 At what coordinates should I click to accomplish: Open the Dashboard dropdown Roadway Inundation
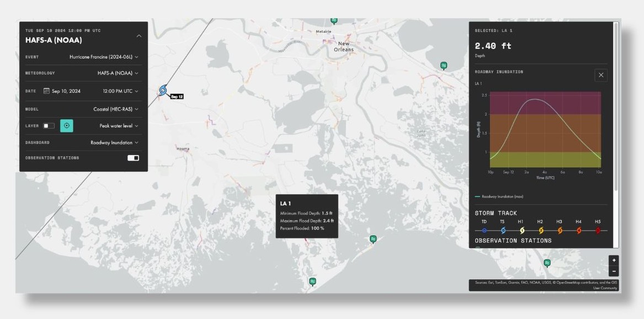click(114, 143)
